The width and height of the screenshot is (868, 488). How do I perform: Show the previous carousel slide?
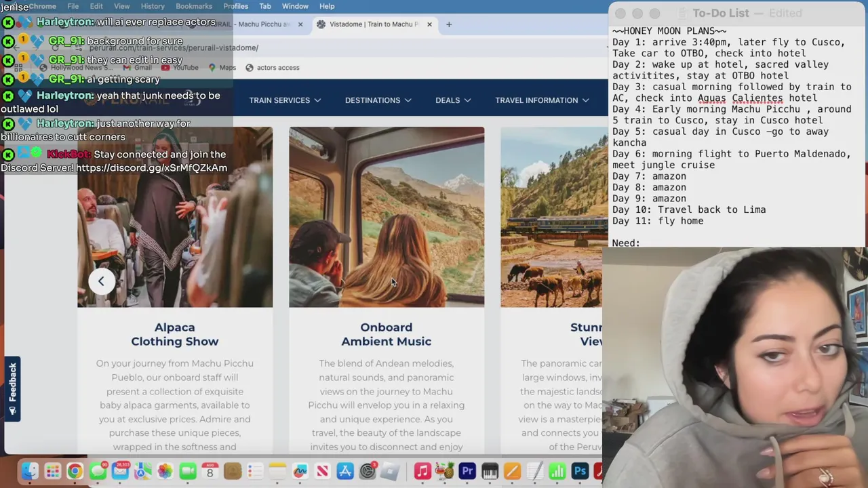click(x=101, y=281)
